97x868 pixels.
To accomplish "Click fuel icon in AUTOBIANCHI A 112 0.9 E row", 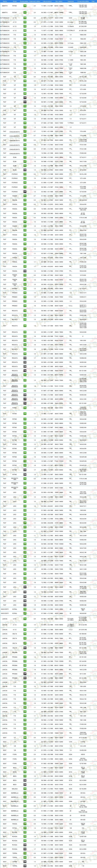I will (25, 18).
